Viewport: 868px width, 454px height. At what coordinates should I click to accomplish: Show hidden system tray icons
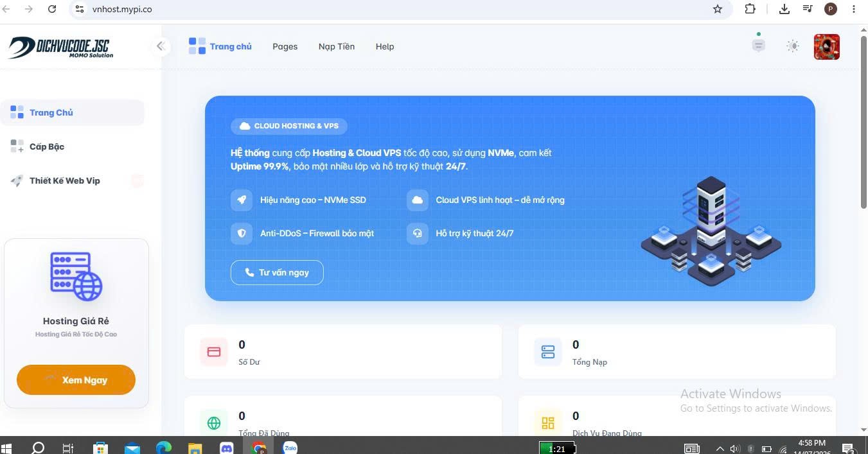pos(720,448)
